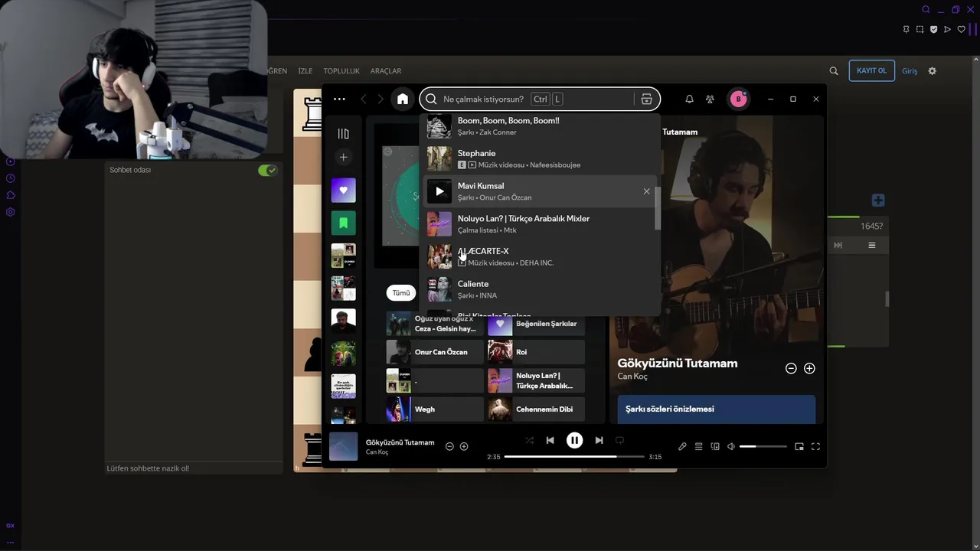
Task: Open the green bookmark tile in sidebar
Action: [x=343, y=223]
